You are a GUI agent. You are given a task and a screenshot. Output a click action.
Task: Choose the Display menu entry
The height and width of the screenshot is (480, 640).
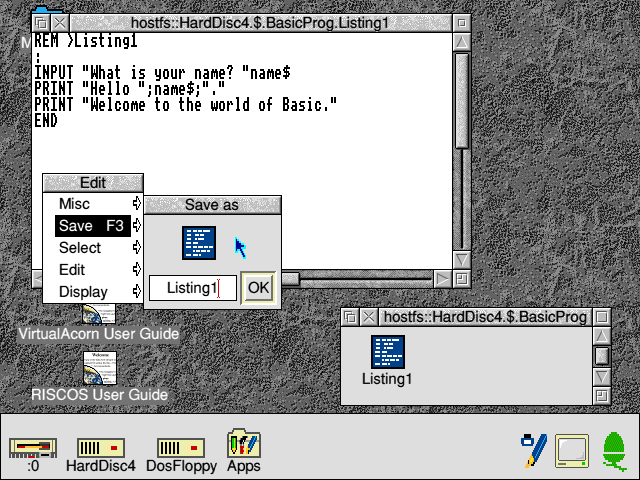click(93, 291)
